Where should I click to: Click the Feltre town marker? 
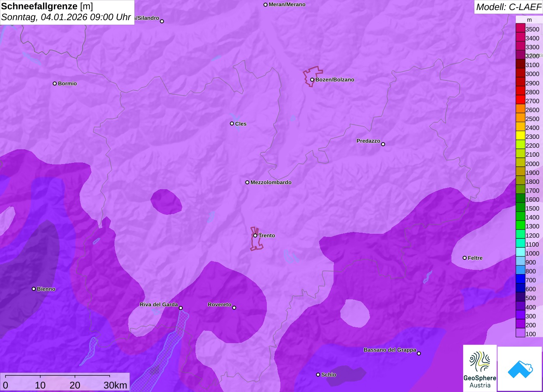coord(465,258)
